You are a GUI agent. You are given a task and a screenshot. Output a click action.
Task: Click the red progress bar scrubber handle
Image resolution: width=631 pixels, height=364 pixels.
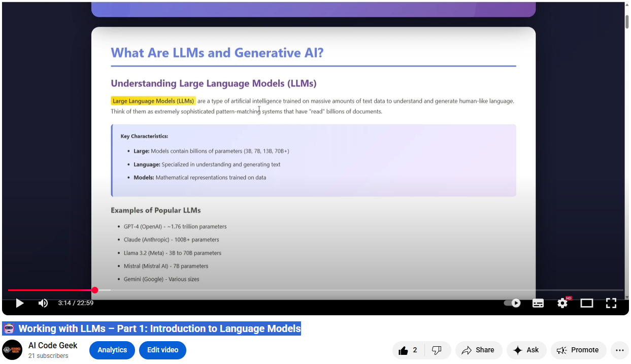click(x=95, y=290)
